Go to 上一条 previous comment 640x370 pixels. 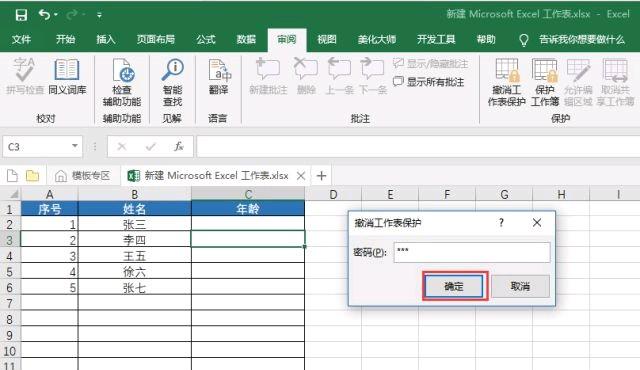339,77
